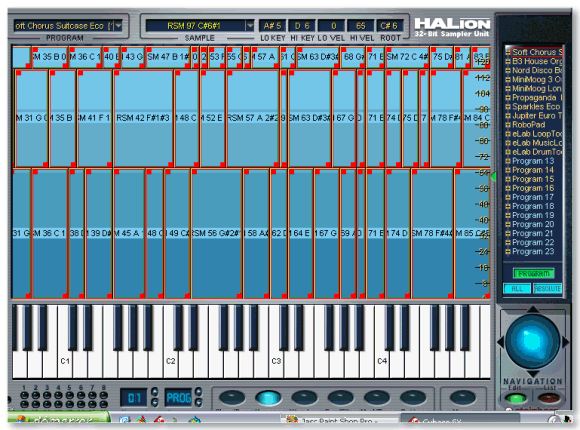The image size is (580, 430).
Task: Select the page button right after the lit one
Action: pyautogui.click(x=304, y=398)
